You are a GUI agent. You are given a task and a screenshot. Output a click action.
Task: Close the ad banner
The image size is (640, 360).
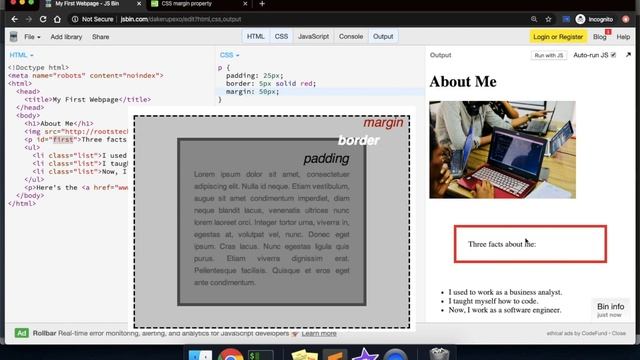click(x=619, y=333)
